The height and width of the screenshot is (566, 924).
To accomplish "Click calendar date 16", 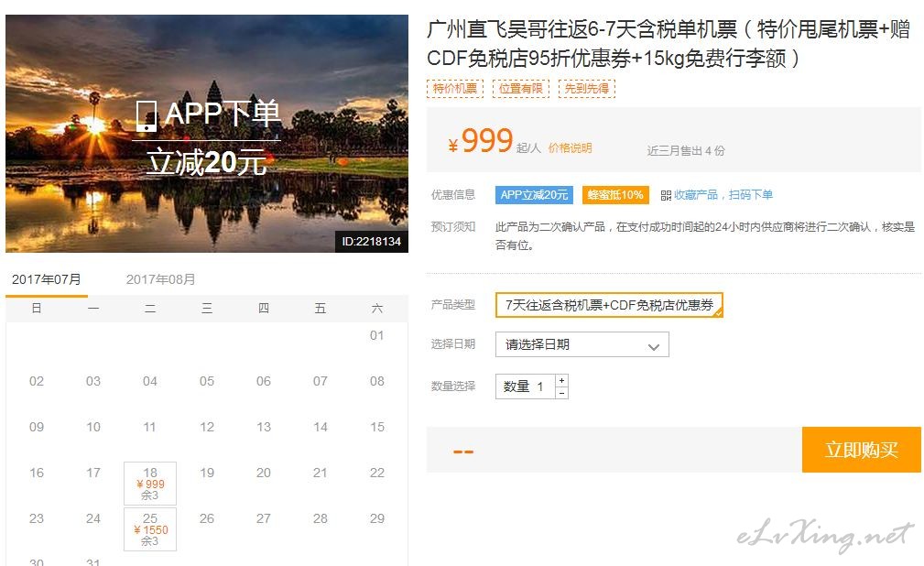I will point(37,473).
